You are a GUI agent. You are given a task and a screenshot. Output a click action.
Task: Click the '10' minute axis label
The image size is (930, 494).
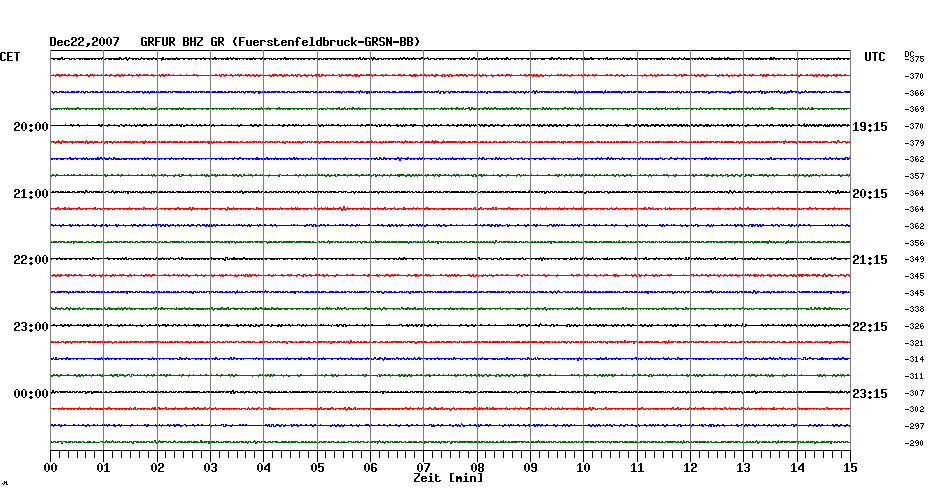[x=584, y=468]
